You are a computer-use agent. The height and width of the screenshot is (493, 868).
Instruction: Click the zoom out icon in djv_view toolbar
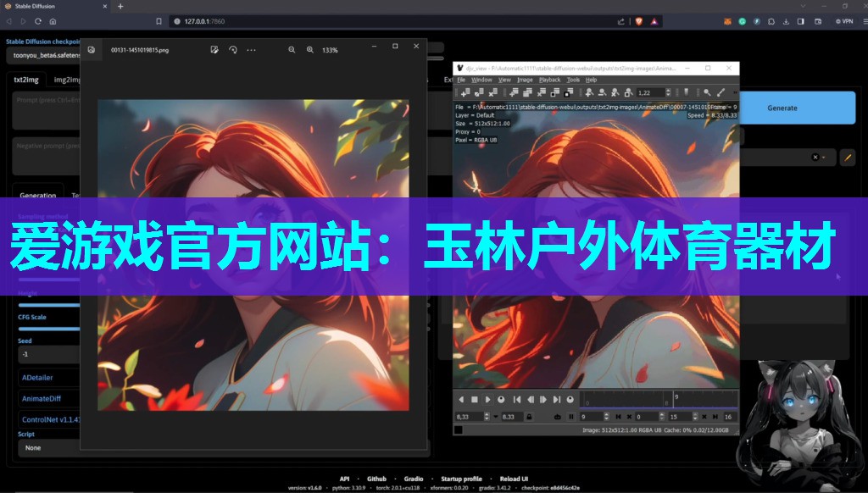pyautogui.click(x=602, y=92)
